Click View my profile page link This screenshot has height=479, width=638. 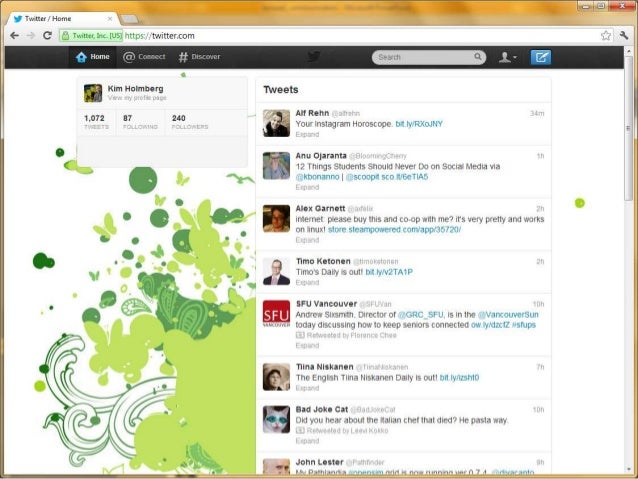(137, 98)
